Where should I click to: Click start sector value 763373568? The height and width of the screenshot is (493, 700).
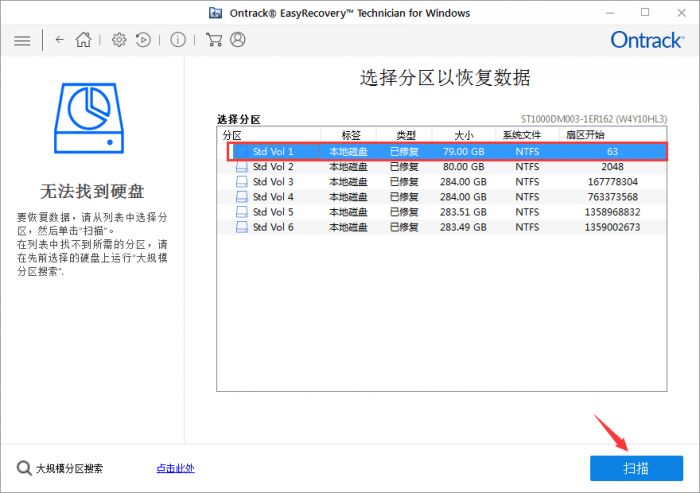(x=612, y=197)
